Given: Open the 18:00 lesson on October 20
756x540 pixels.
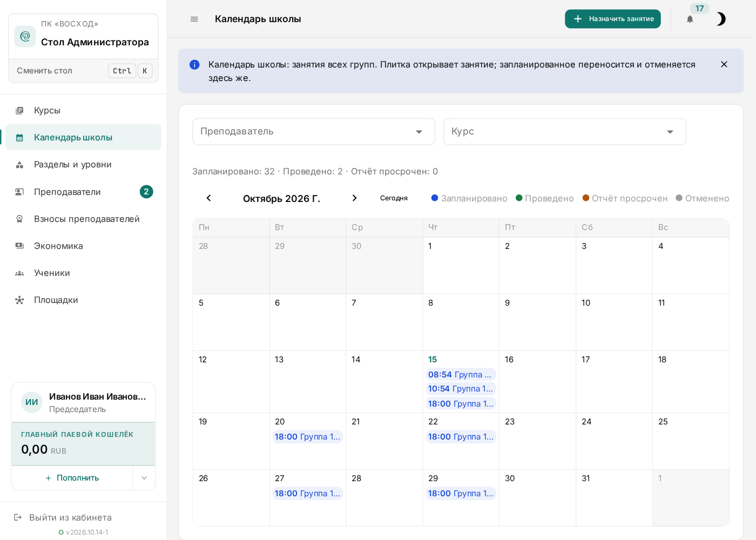Looking at the screenshot, I should (x=307, y=437).
